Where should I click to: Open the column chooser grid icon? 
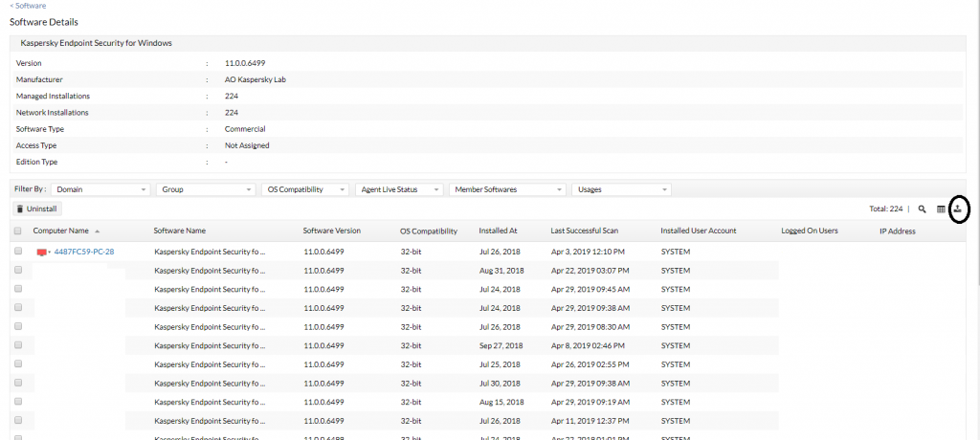tap(941, 209)
